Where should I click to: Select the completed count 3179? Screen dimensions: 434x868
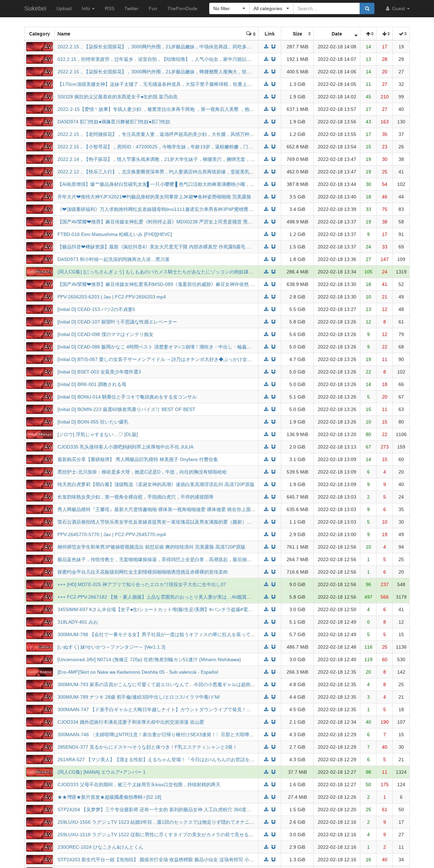pyautogui.click(x=401, y=597)
